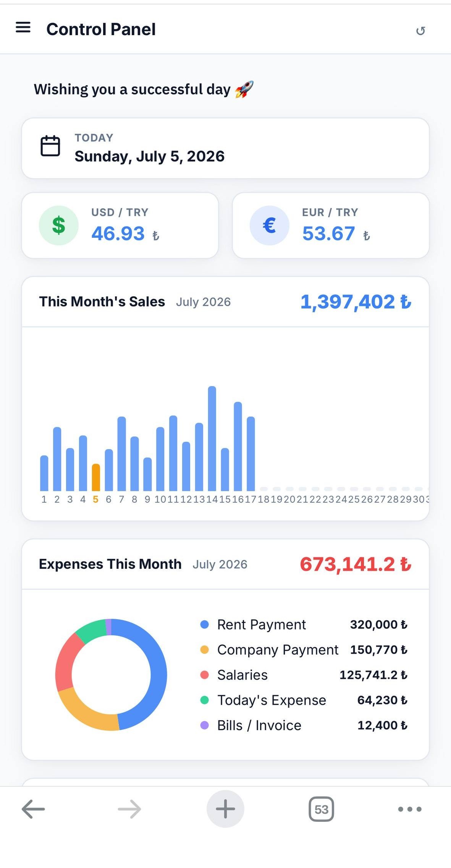Select the bar for day 9

pyautogui.click(x=147, y=474)
